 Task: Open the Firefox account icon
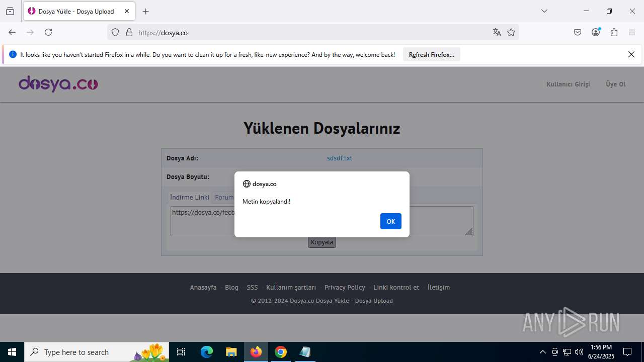pos(596,32)
